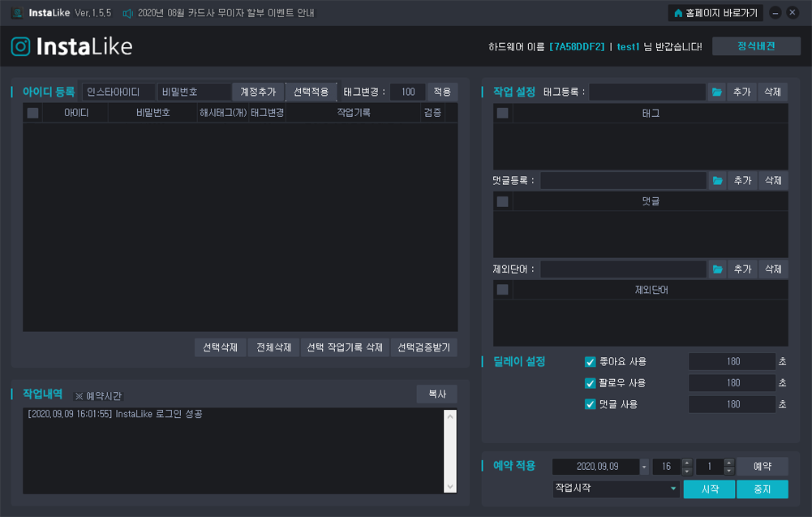Minimize the InstaLike window

[x=775, y=13]
